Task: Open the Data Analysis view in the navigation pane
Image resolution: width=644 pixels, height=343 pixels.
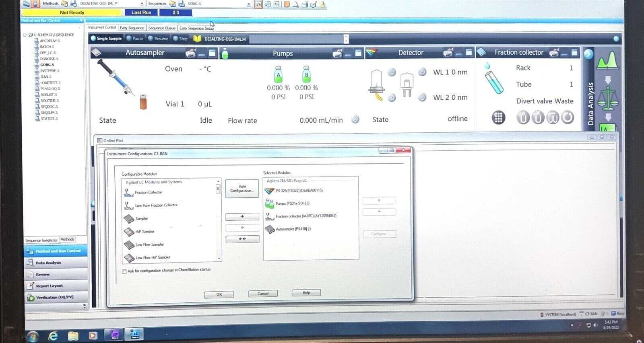Action: pyautogui.click(x=56, y=263)
